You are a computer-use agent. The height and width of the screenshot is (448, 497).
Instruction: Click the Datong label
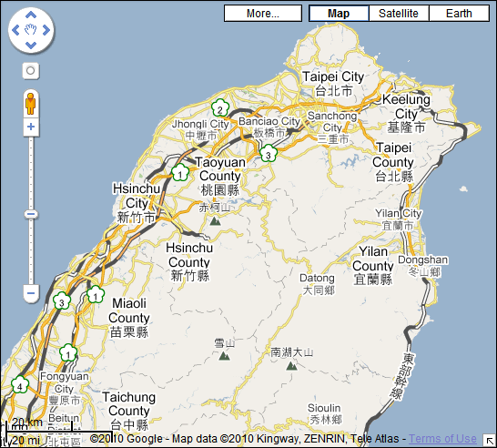click(318, 284)
